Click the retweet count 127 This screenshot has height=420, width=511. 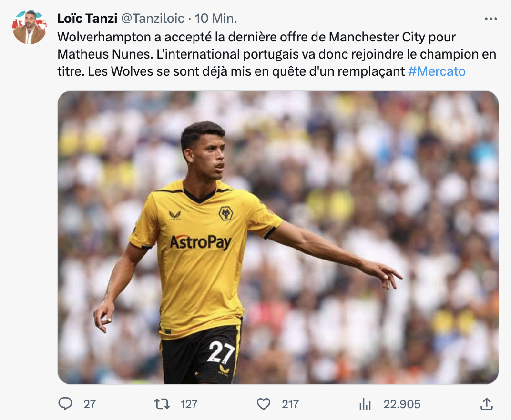point(189,404)
